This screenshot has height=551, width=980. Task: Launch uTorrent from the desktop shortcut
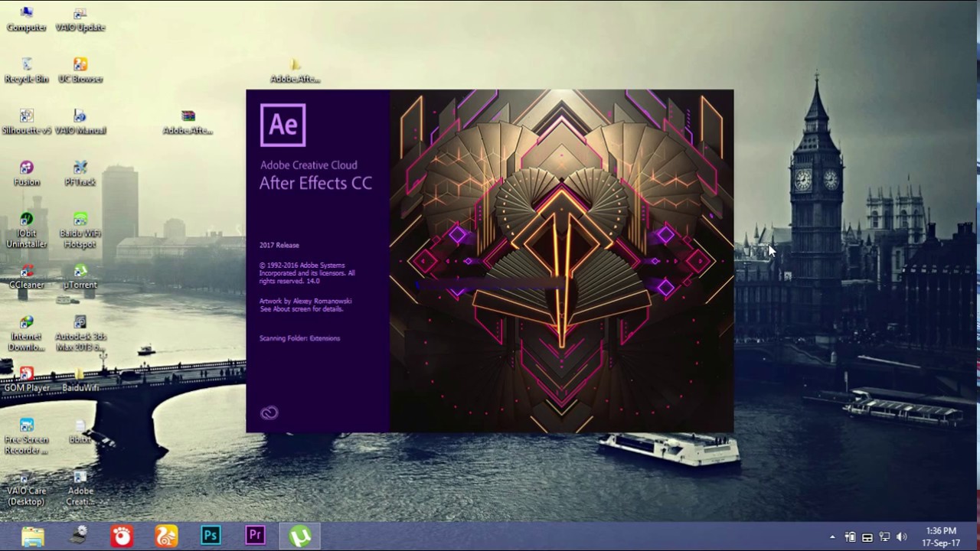click(x=80, y=277)
